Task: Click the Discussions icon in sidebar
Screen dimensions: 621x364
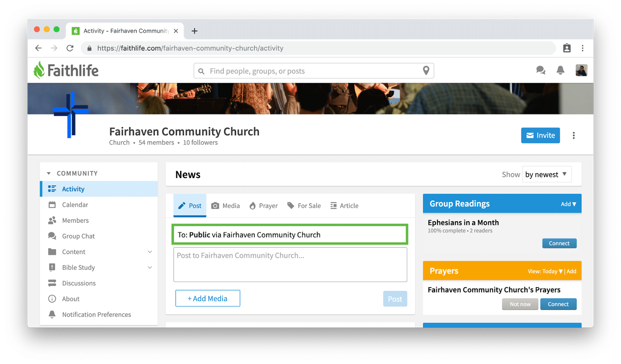Action: pos(52,283)
